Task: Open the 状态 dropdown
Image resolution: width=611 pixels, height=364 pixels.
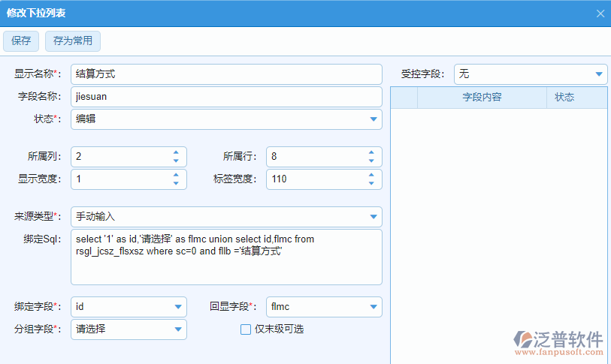Action: click(x=374, y=119)
